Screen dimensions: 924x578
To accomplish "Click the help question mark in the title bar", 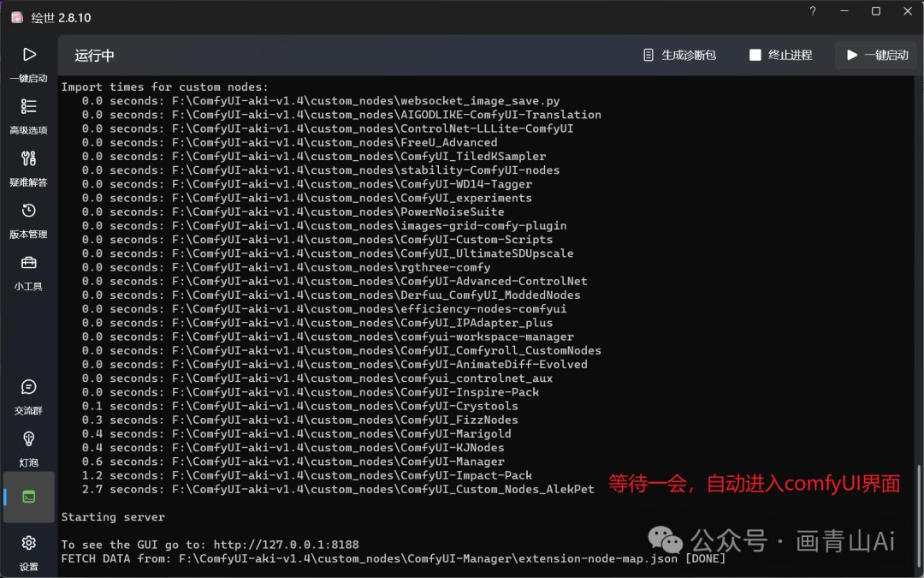I will (x=813, y=11).
